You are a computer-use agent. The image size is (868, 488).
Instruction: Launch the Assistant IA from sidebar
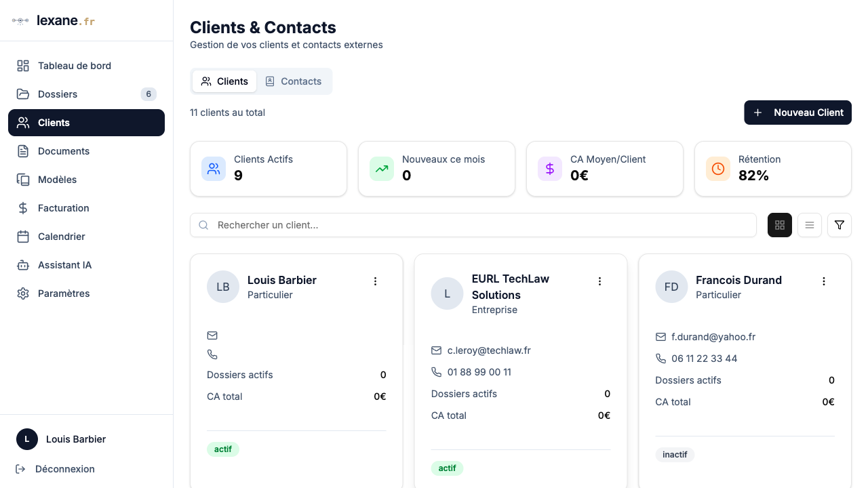pos(22,264)
